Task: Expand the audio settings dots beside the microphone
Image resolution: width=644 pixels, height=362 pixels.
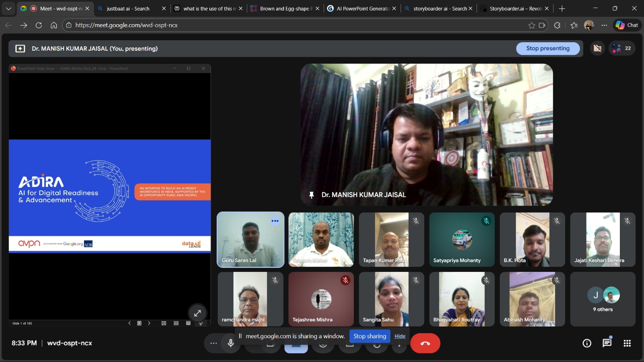Action: [x=213, y=343]
